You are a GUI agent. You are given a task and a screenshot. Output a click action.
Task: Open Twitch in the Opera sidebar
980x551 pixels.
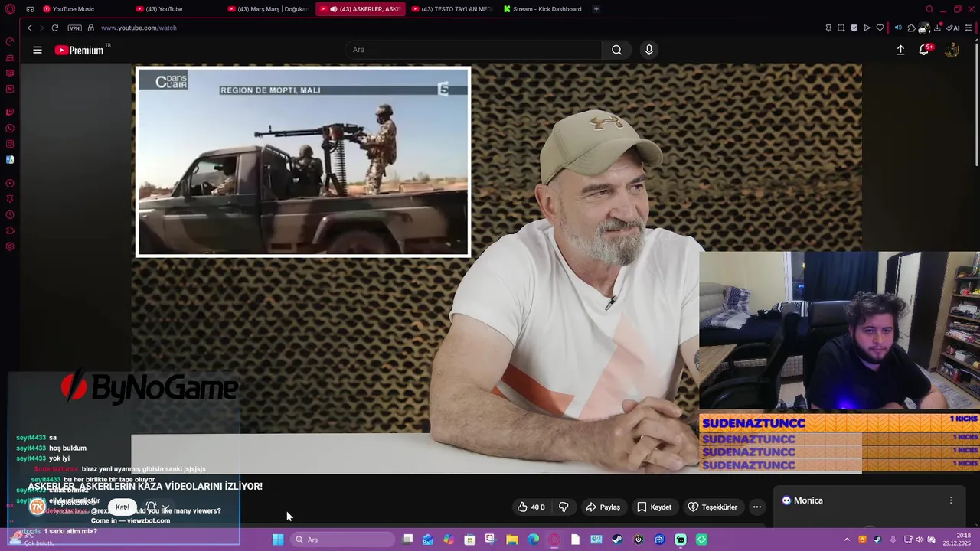(x=10, y=112)
